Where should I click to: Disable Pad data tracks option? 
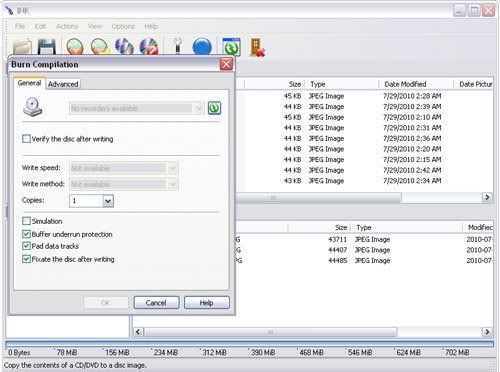pos(26,246)
